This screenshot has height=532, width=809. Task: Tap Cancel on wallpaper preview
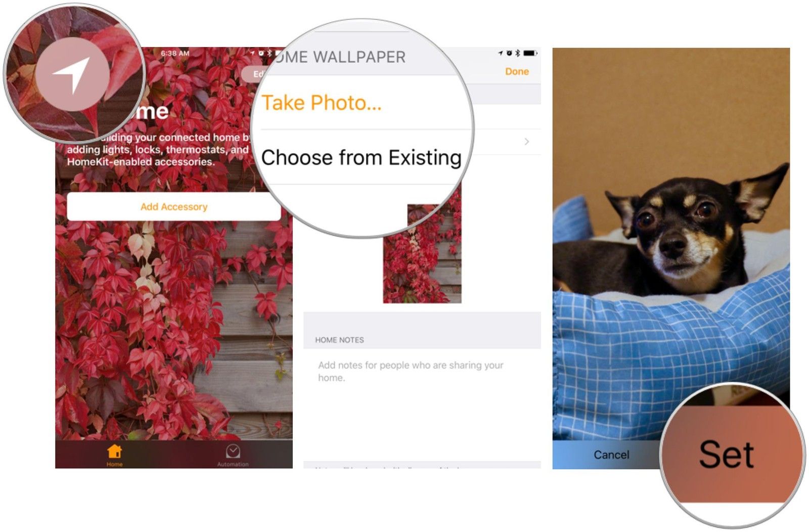click(611, 455)
